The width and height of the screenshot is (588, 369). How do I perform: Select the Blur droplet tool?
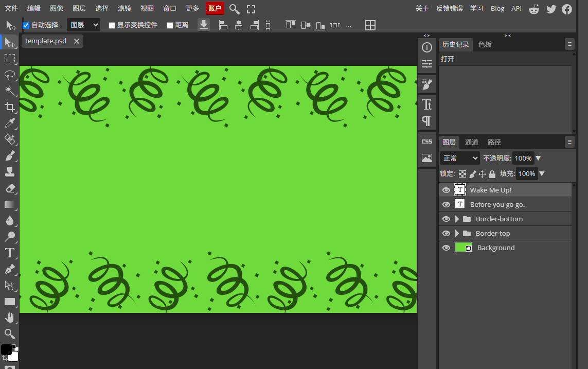(10, 220)
